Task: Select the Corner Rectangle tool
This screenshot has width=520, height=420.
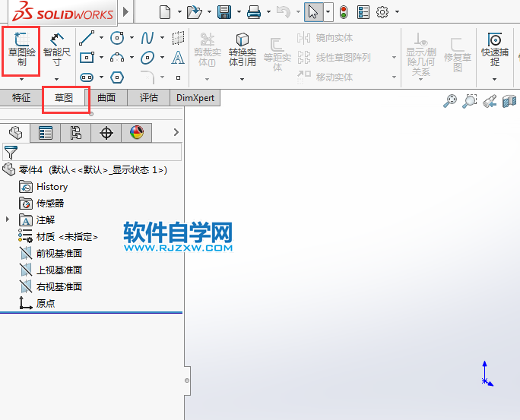Action: click(87, 58)
